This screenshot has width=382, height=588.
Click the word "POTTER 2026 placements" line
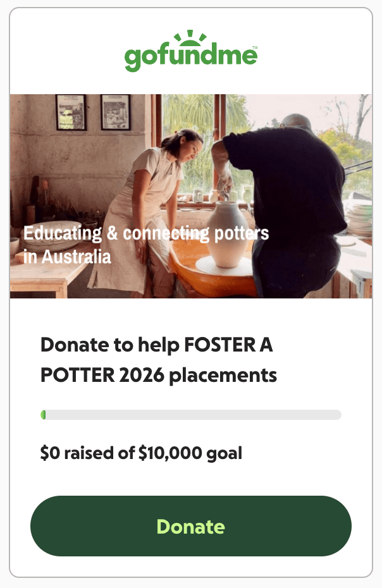click(x=159, y=376)
